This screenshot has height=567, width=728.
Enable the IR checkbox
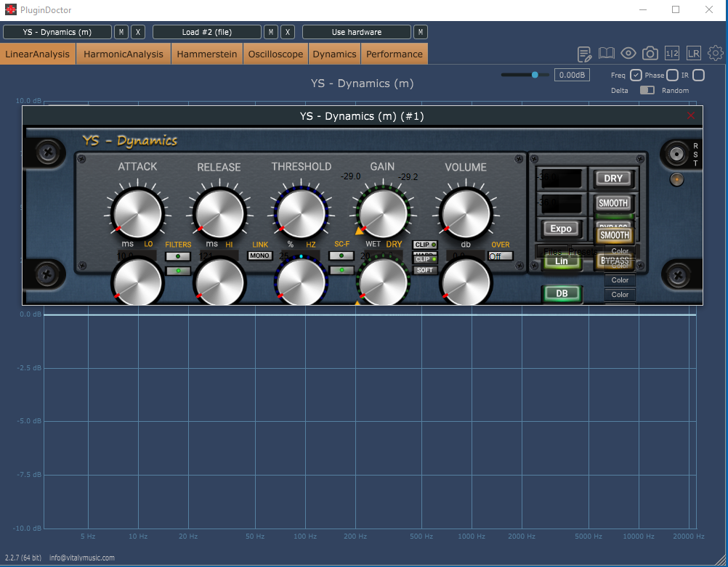tap(698, 76)
